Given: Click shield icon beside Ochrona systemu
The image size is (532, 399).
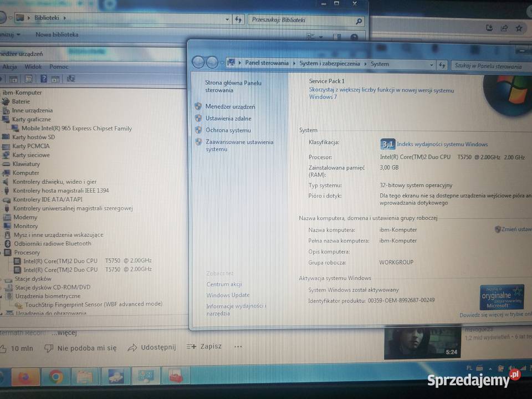Looking at the screenshot, I should 198,130.
